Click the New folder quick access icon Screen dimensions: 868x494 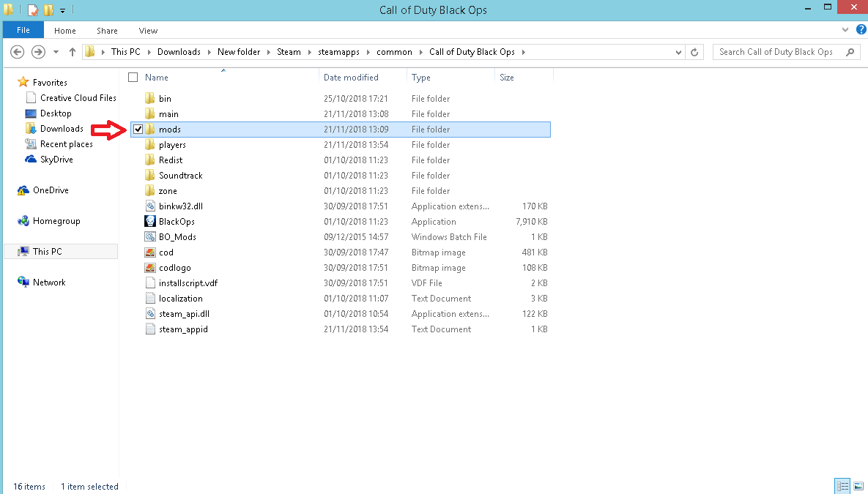pyautogui.click(x=49, y=10)
